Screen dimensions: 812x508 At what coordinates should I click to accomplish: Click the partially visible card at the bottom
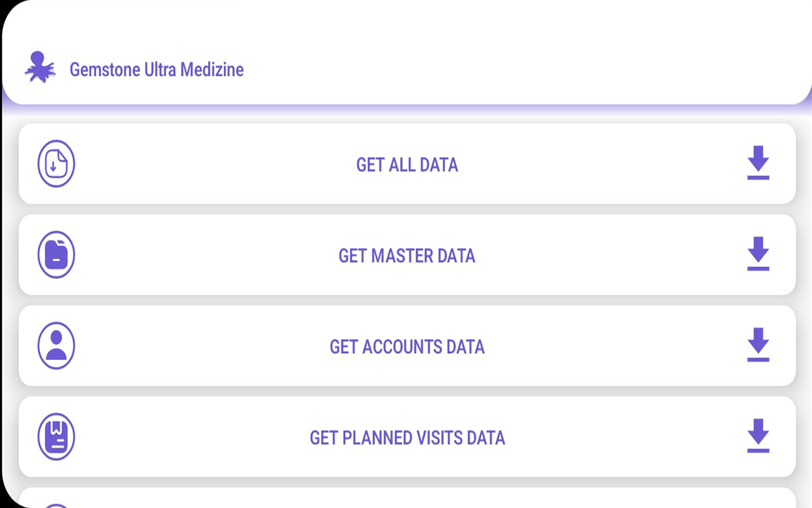(407, 498)
